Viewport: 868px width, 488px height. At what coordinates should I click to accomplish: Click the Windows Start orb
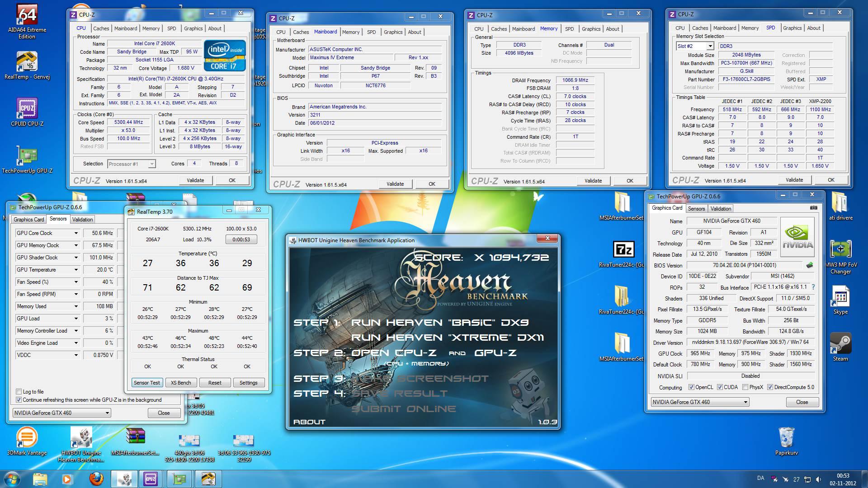coord(12,479)
